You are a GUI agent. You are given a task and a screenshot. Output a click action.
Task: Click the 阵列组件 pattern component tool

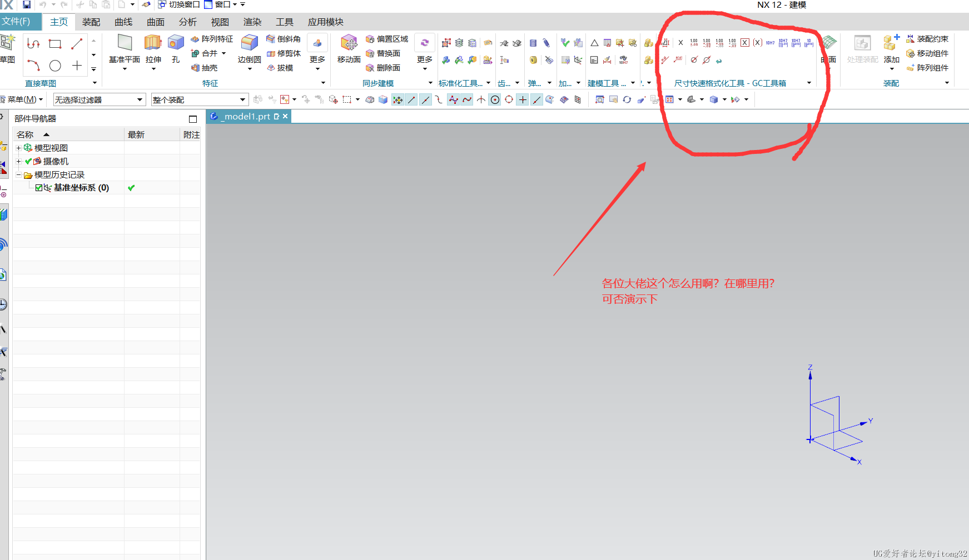927,68
